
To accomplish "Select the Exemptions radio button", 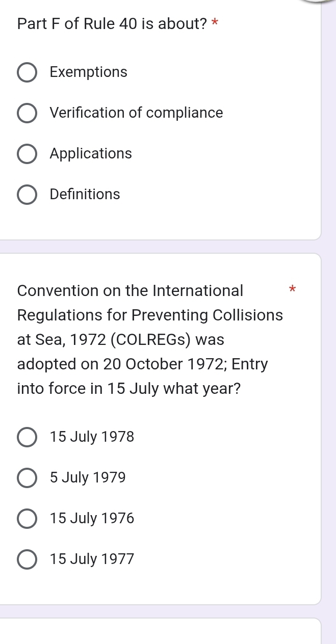I will 27,72.
